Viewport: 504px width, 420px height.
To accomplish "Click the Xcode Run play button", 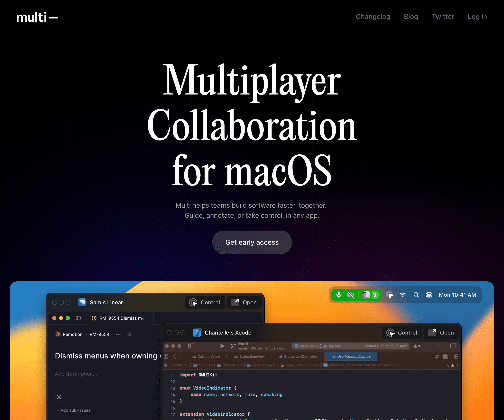I will (x=222, y=346).
